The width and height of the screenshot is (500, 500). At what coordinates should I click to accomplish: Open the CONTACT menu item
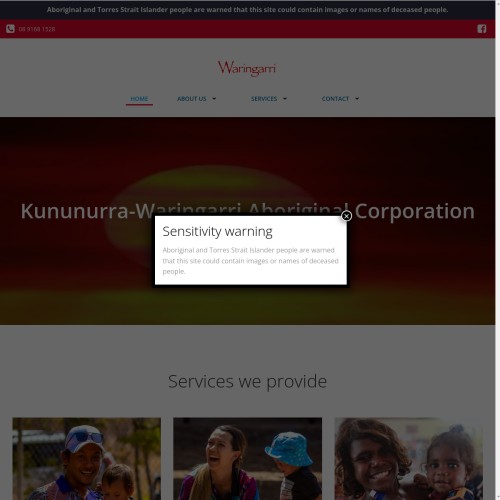coord(335,99)
